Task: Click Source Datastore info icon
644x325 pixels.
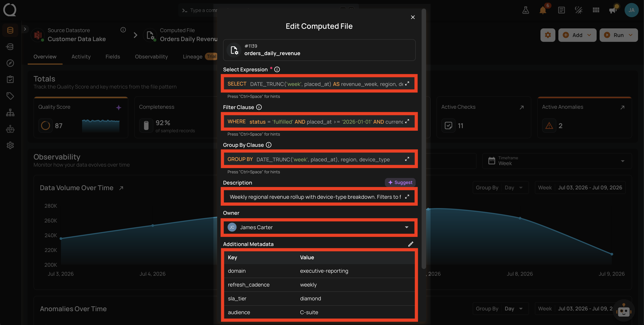Action: 123,30
